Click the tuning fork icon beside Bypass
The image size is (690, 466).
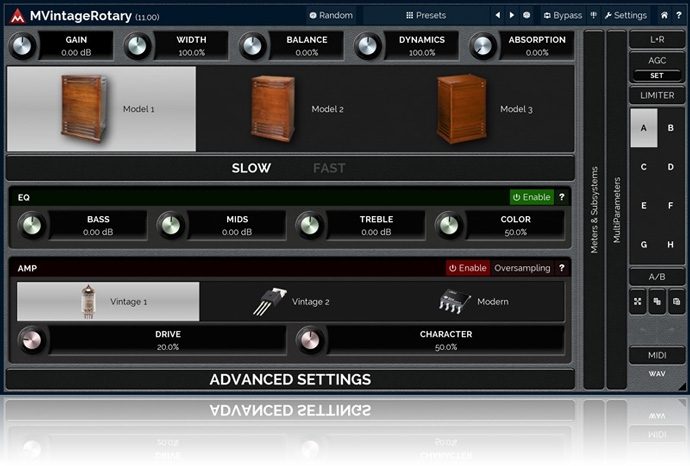tap(594, 15)
